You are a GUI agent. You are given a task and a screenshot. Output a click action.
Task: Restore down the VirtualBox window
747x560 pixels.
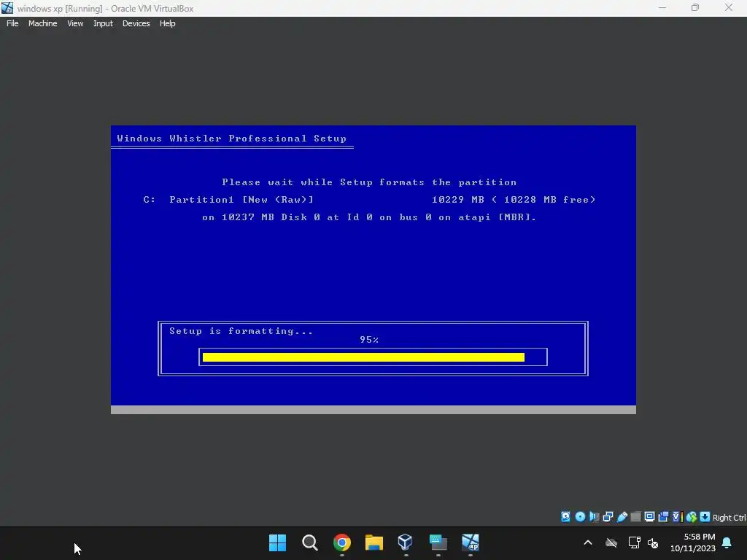695,8
